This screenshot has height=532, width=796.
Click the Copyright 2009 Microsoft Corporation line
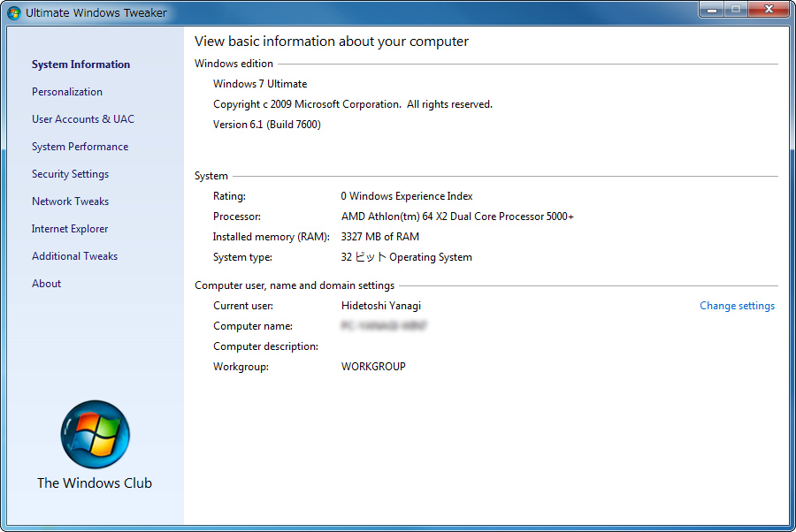tap(353, 104)
